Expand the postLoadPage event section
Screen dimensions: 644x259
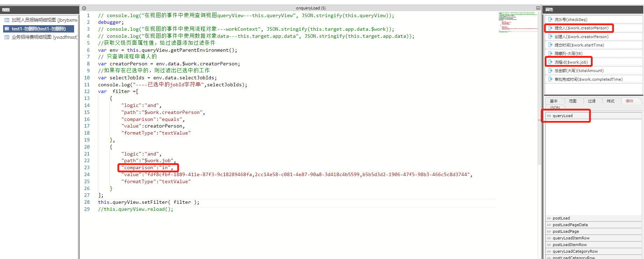(594, 232)
